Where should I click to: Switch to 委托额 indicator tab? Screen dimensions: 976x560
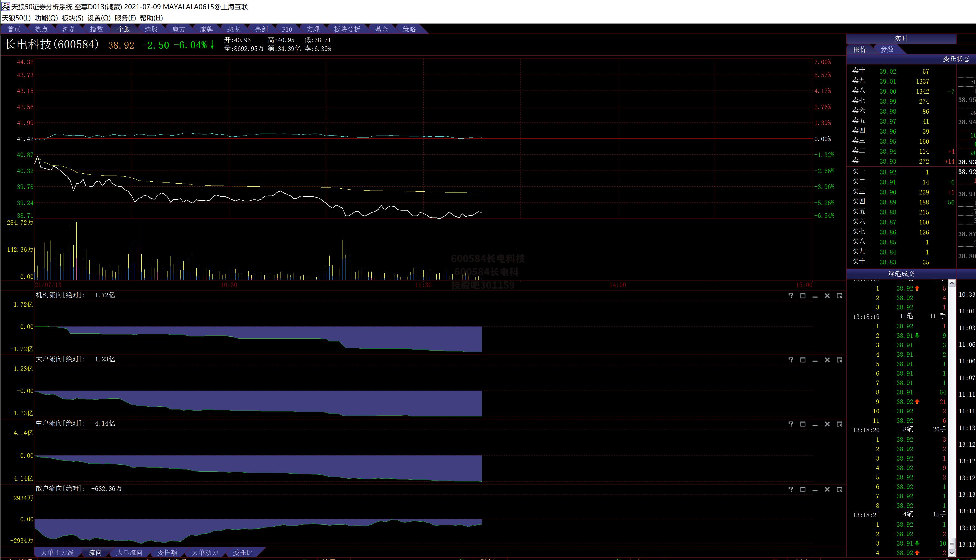click(167, 553)
